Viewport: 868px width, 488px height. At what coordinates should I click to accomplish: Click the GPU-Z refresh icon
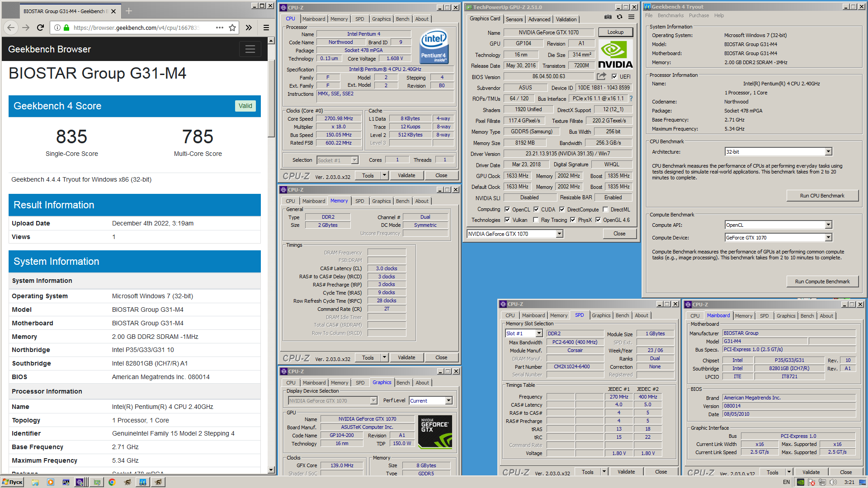click(619, 17)
